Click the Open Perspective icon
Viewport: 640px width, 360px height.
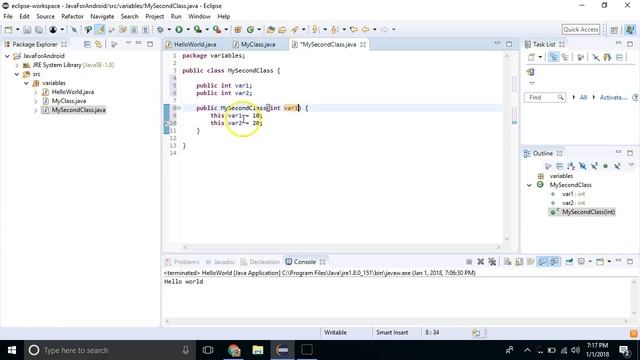coord(614,30)
